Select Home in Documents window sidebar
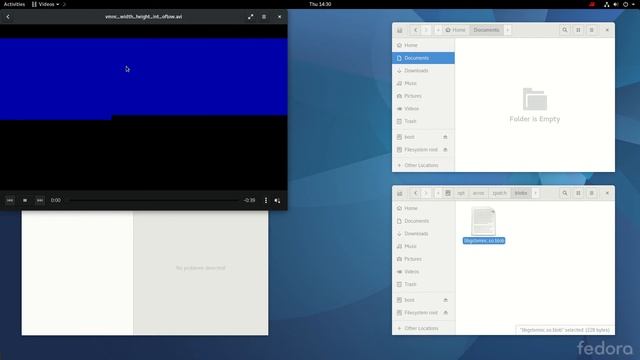Viewport: 640px width, 360px height. [423, 45]
